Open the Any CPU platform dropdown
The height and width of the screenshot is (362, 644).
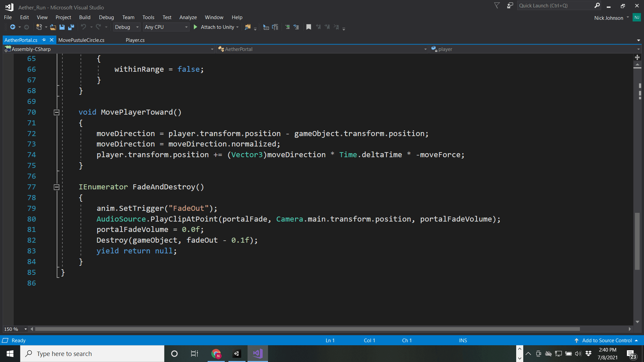click(x=166, y=27)
